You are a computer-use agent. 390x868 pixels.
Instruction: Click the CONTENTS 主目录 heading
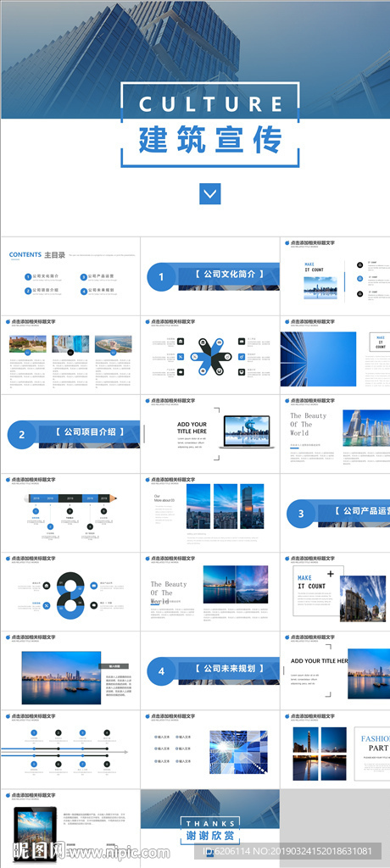37,254
